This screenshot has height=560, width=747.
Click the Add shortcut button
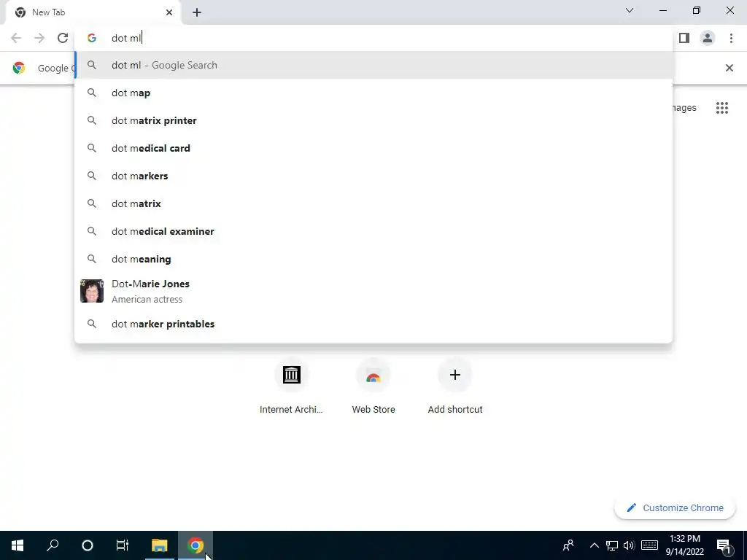[x=455, y=388]
